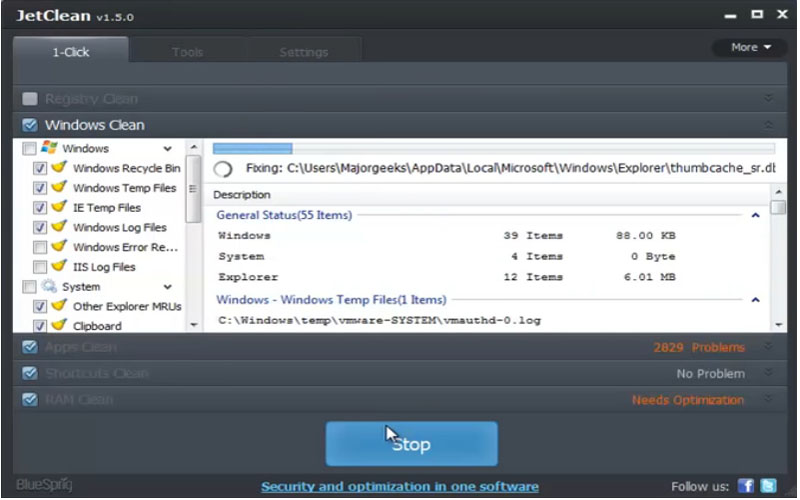The width and height of the screenshot is (800, 500).
Task: Click the broom icon beside IIS Log Files
Action: [x=59, y=266]
